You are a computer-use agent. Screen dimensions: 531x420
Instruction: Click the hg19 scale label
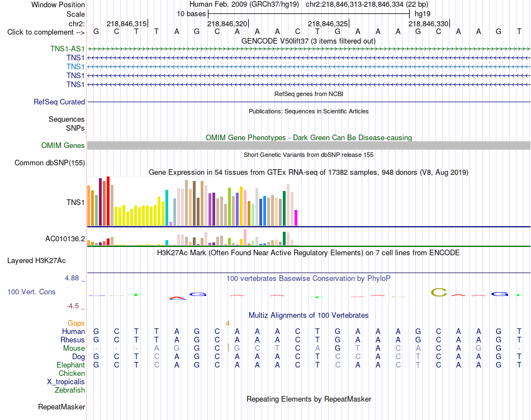(423, 14)
